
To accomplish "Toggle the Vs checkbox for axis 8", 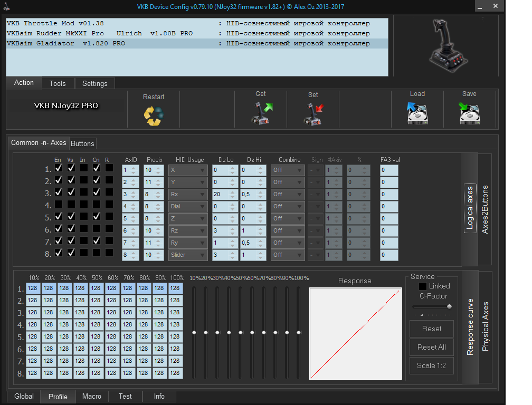I will [71, 253].
